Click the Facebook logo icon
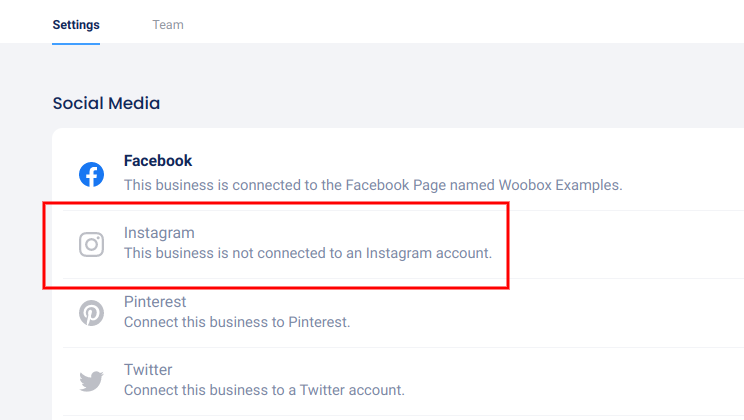 click(x=91, y=174)
